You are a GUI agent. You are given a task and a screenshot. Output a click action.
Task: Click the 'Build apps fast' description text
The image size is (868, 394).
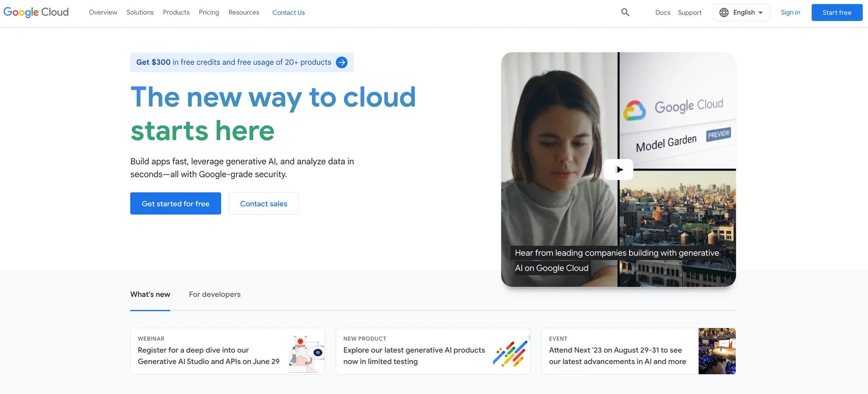click(242, 168)
